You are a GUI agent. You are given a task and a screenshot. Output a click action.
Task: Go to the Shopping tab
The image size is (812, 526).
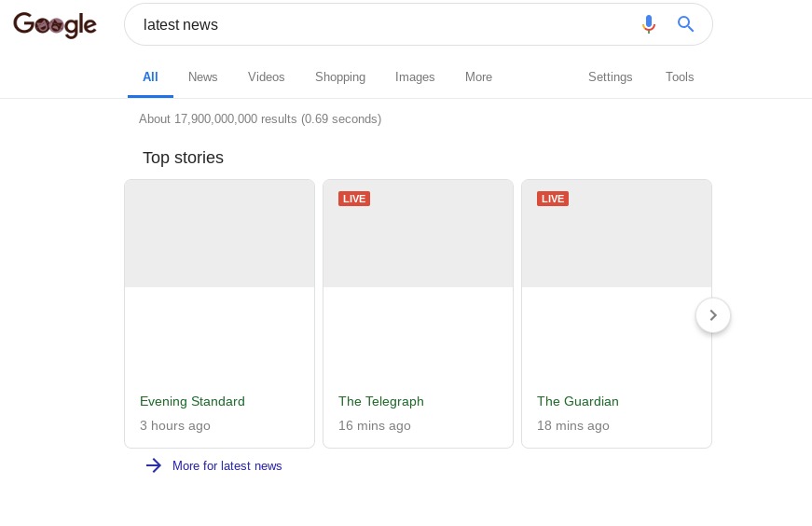point(340,77)
